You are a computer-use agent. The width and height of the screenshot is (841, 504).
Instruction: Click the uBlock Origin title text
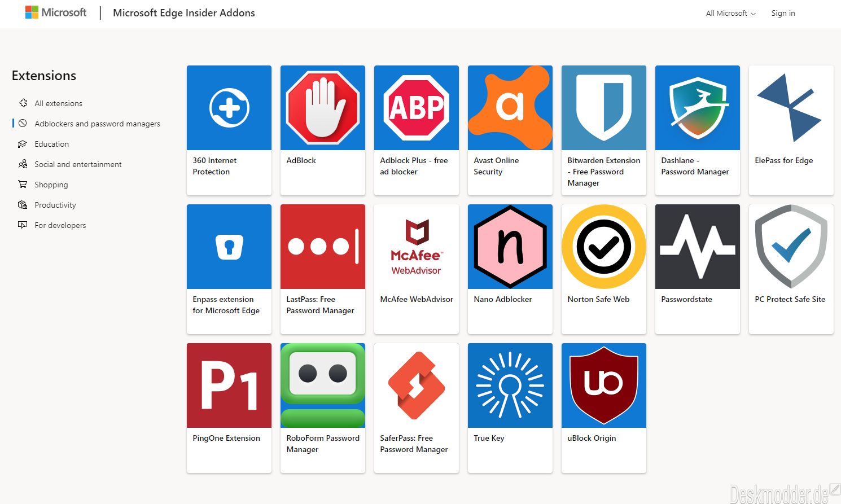(592, 438)
